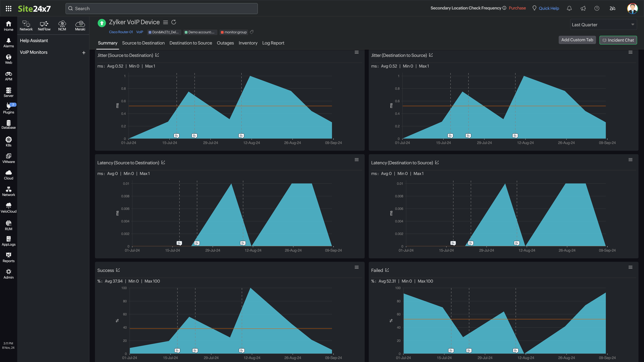Switch to the Outages tab
Screen dimensions: 644x362
coord(225,43)
